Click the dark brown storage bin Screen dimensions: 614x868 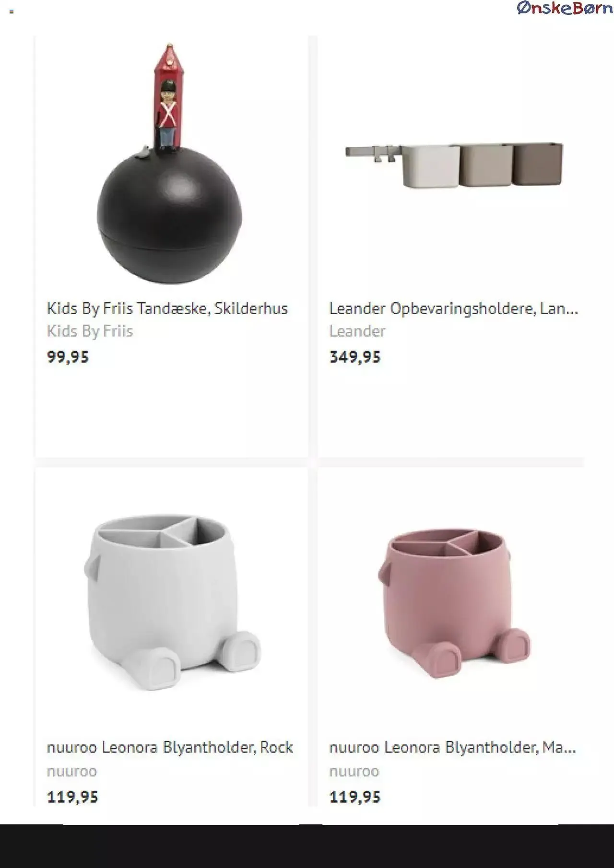click(538, 163)
